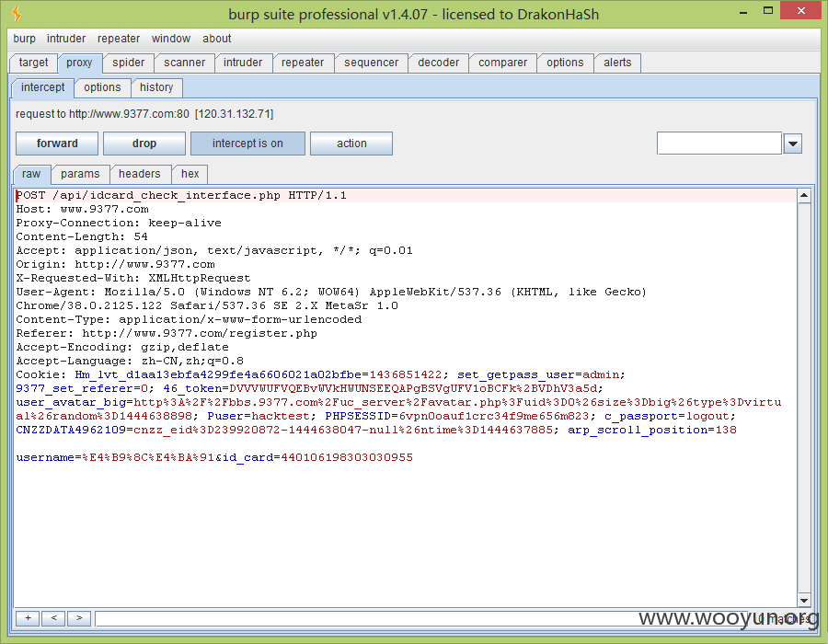Image resolution: width=828 pixels, height=644 pixels.
Task: Click the request to http://www.9377.com:80 label
Action: [x=144, y=114]
